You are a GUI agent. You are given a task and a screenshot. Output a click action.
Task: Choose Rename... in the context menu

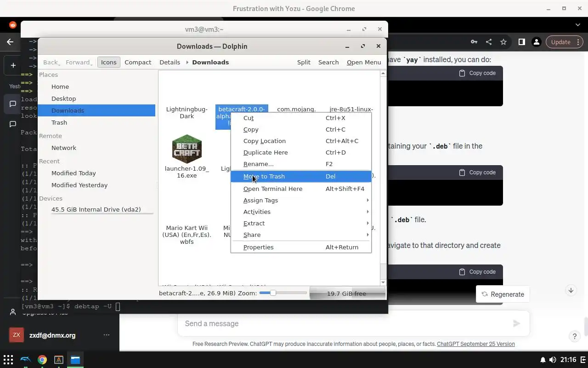coord(301,164)
